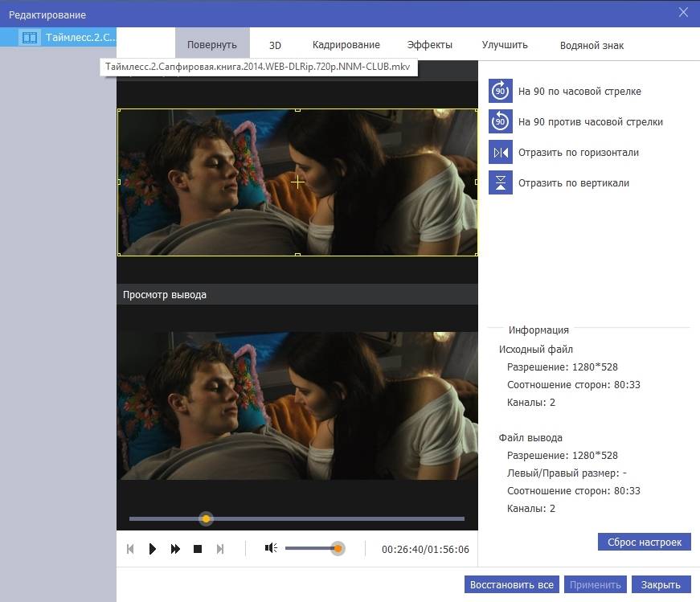Click 'На 90 по часовой стрелке' label

[579, 91]
